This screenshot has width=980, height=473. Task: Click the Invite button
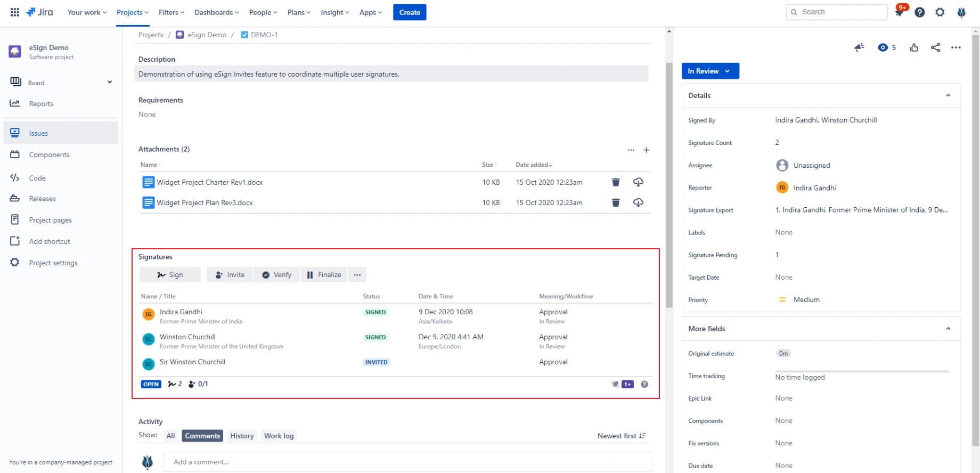point(230,275)
